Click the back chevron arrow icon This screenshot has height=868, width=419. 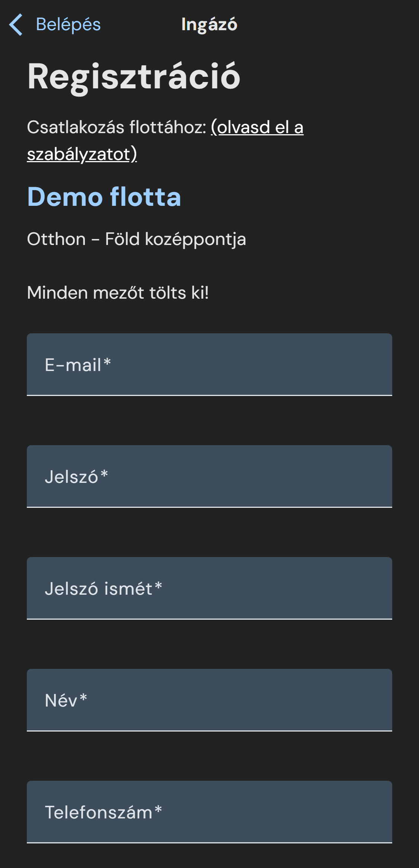[x=16, y=25]
